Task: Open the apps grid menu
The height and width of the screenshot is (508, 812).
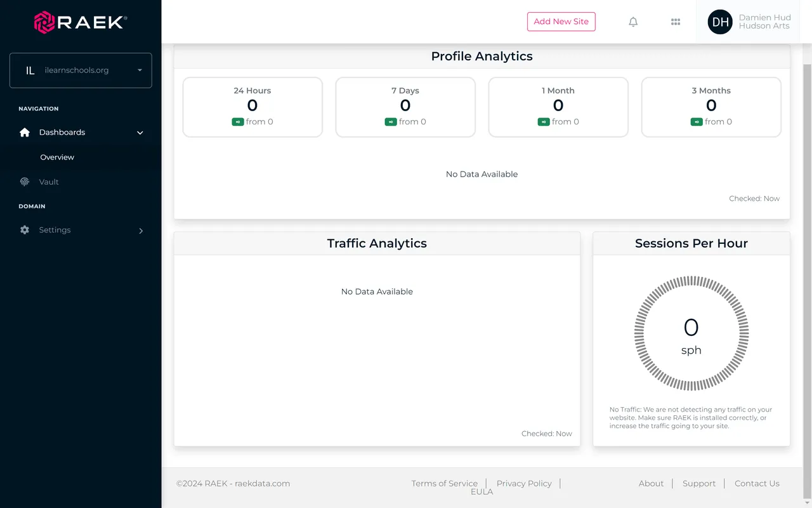Action: coord(676,22)
